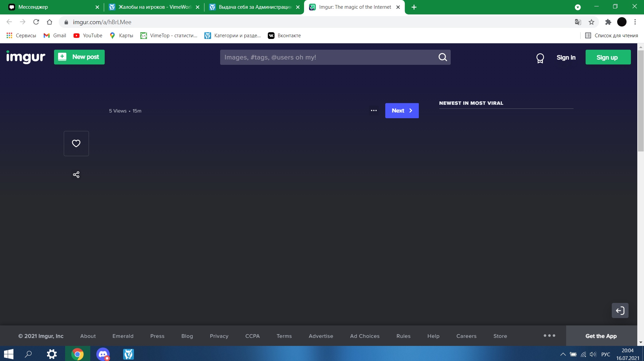The image size is (644, 361).
Task: Expand the footer more links ellipsis
Action: [549, 336]
